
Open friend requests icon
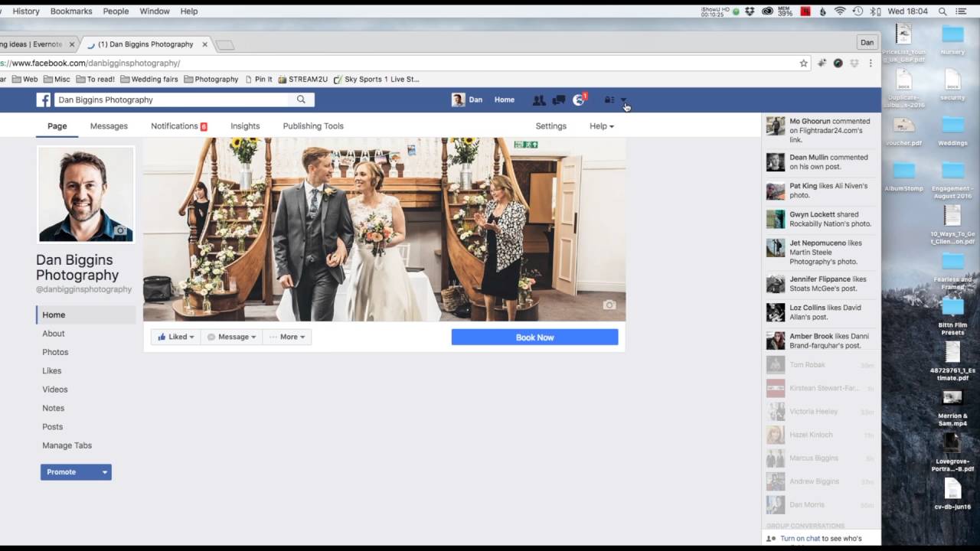click(x=539, y=100)
